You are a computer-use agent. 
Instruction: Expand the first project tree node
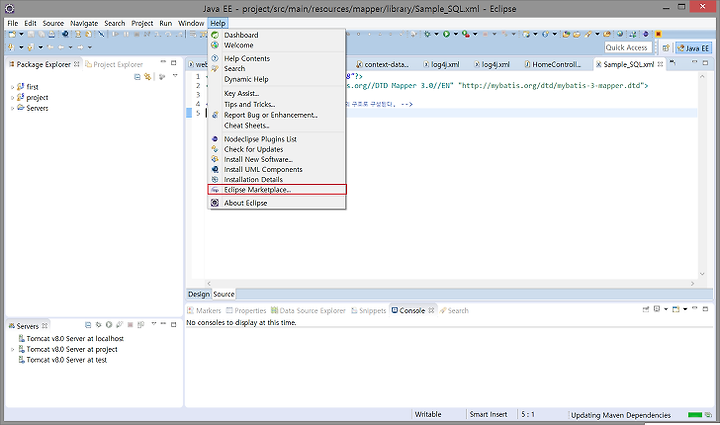click(12, 87)
